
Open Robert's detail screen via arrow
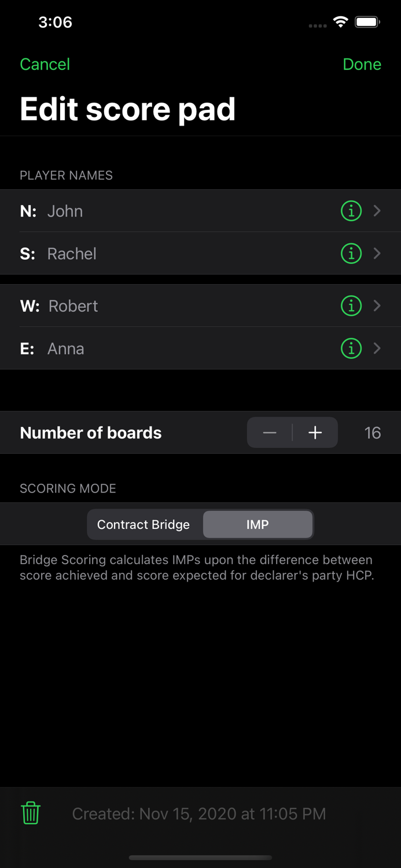pyautogui.click(x=377, y=306)
